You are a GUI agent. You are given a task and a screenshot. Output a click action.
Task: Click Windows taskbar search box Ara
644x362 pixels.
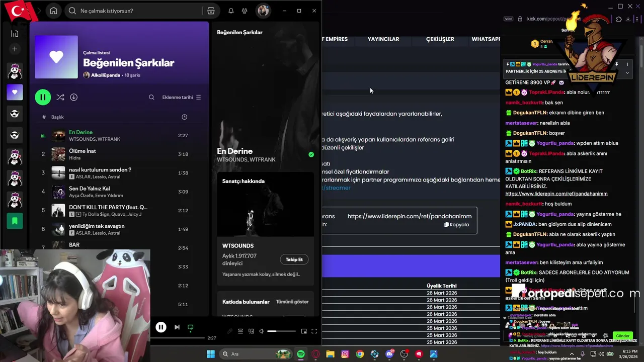(x=256, y=354)
